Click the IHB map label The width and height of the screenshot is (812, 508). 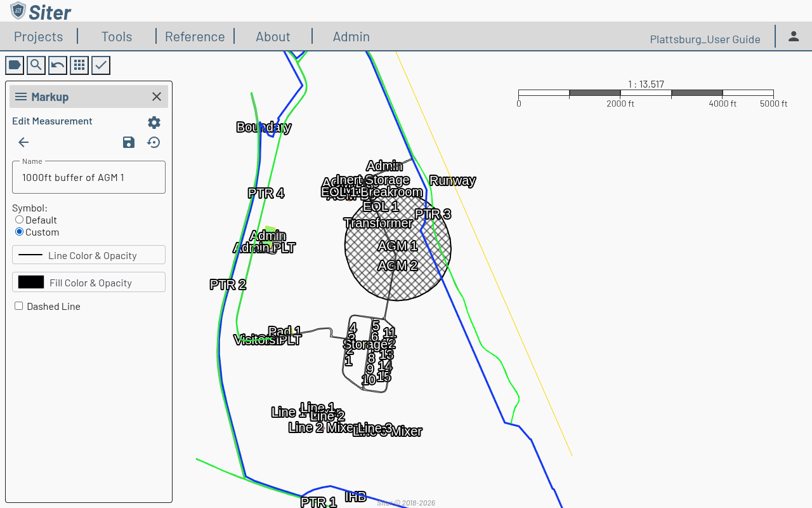click(355, 497)
